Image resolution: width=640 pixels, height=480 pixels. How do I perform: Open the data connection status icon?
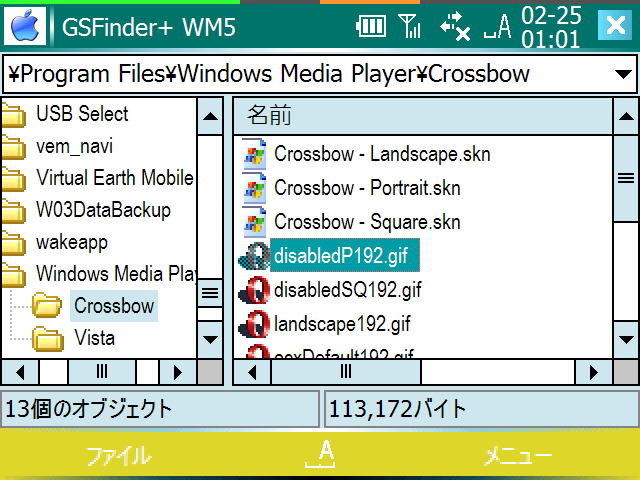pyautogui.click(x=455, y=27)
